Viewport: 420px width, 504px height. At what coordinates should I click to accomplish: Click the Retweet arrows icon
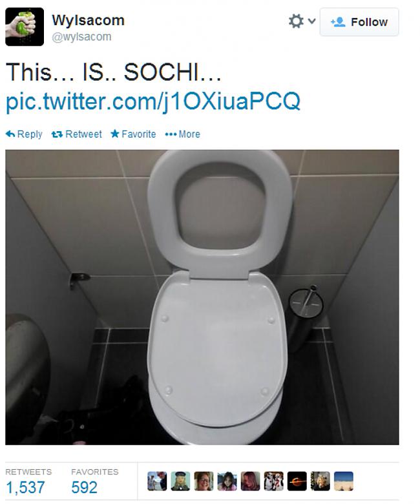pyautogui.click(x=57, y=134)
